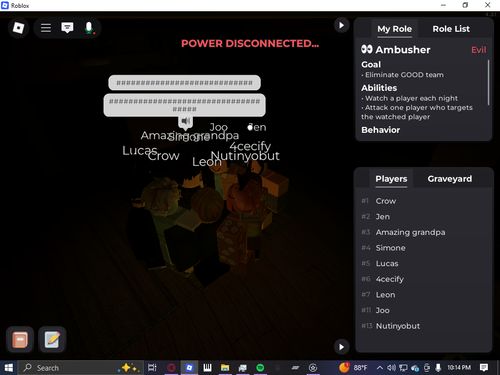Open the weather widget showing 88°F
Viewport: 500px width, 375px height.
point(353,368)
